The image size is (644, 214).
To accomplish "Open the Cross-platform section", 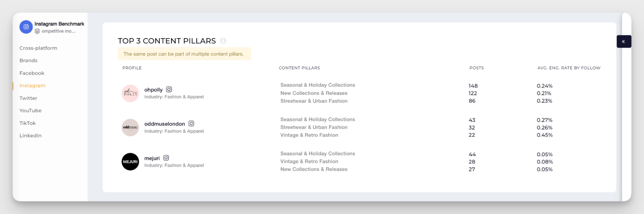I will 38,48.
